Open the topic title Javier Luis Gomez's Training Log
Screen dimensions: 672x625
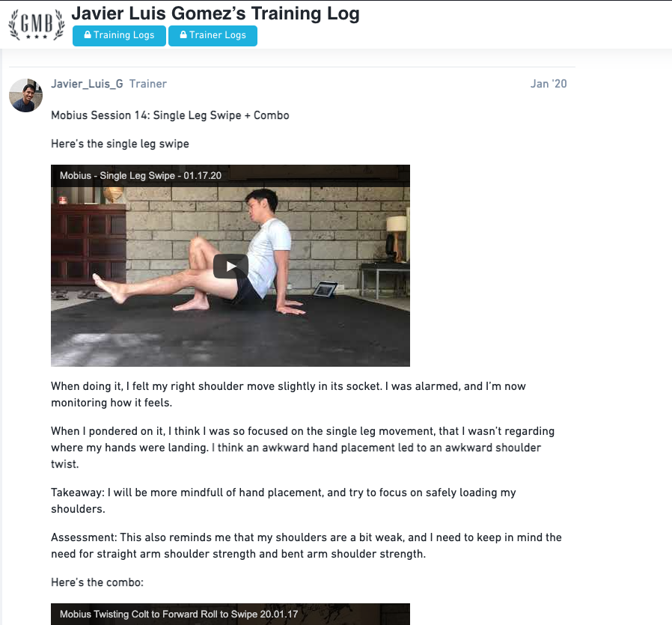coord(215,13)
